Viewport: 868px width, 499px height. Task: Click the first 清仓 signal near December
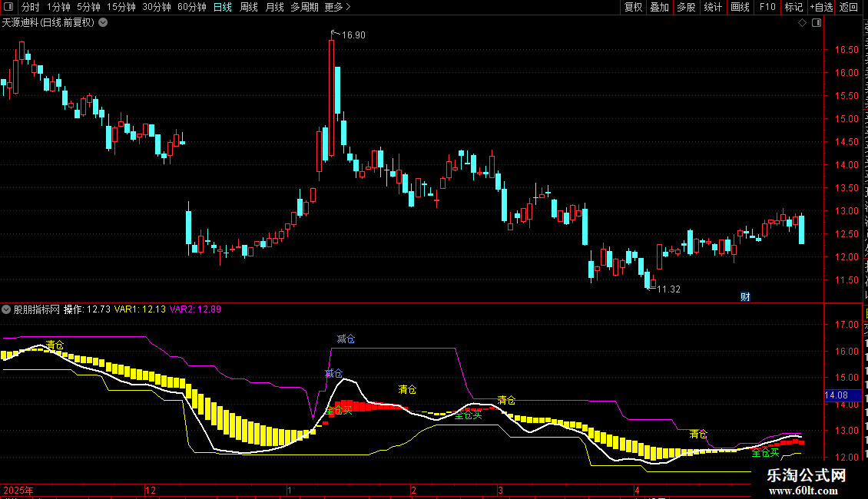point(55,345)
